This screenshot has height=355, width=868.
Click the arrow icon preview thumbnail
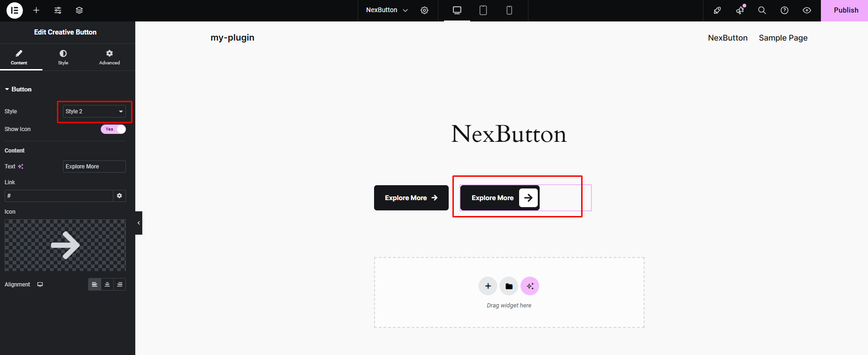tap(65, 245)
